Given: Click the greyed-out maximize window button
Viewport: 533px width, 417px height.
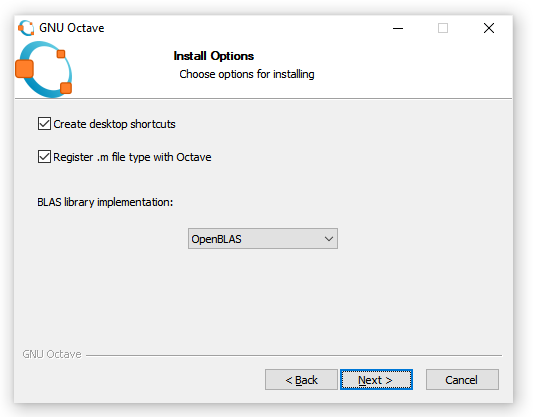Looking at the screenshot, I should coord(443,28).
